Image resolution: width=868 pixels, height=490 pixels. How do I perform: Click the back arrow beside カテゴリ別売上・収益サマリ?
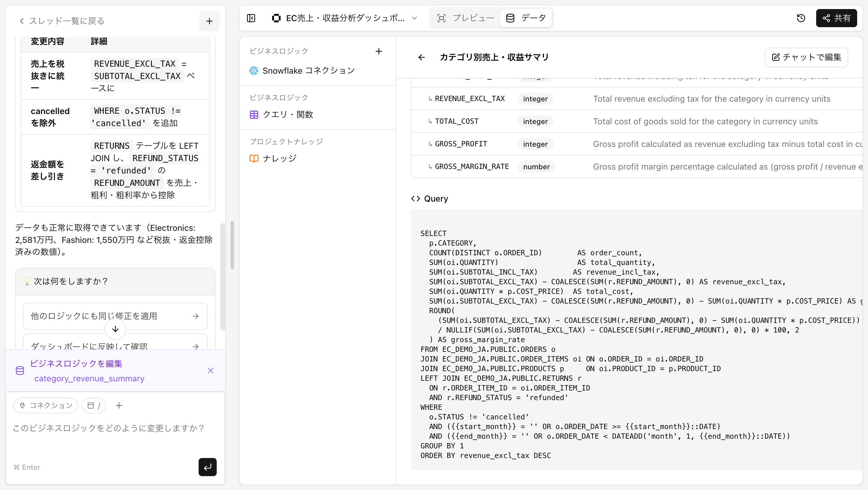coord(421,57)
